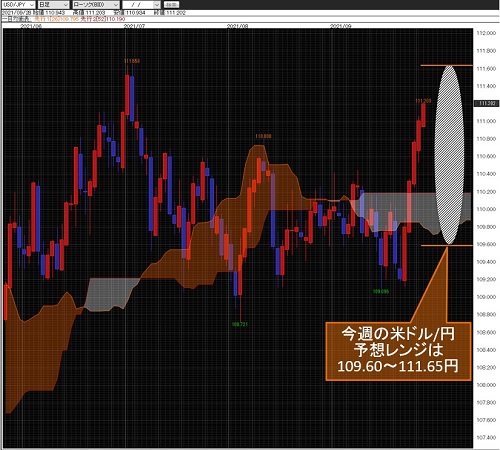Click the 110.800 high label on the chart
Screen dimensions: 500x450
tap(263, 136)
